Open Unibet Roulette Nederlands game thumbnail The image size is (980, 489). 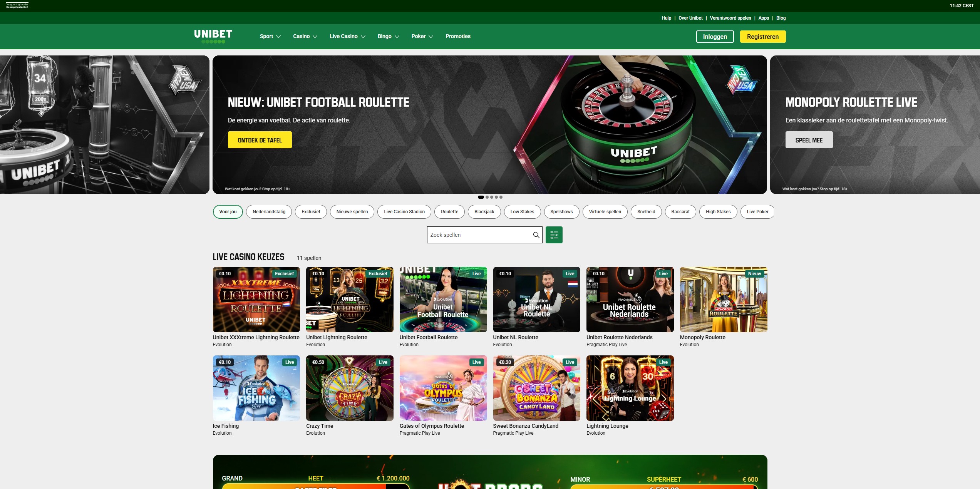tap(630, 300)
